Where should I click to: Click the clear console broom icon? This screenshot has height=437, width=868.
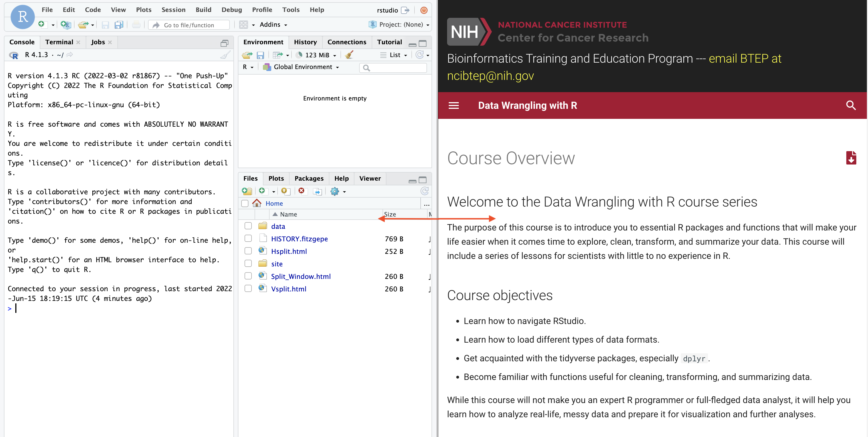point(225,55)
